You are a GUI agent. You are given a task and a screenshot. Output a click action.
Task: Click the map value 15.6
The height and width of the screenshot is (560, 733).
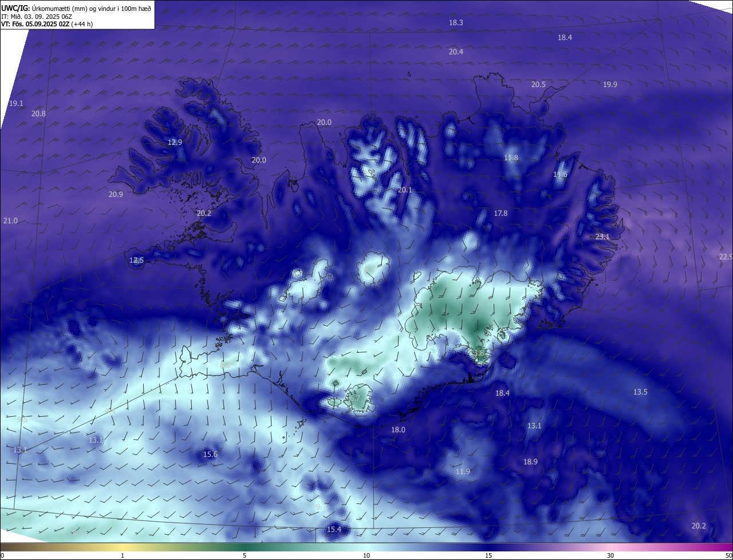tap(210, 454)
